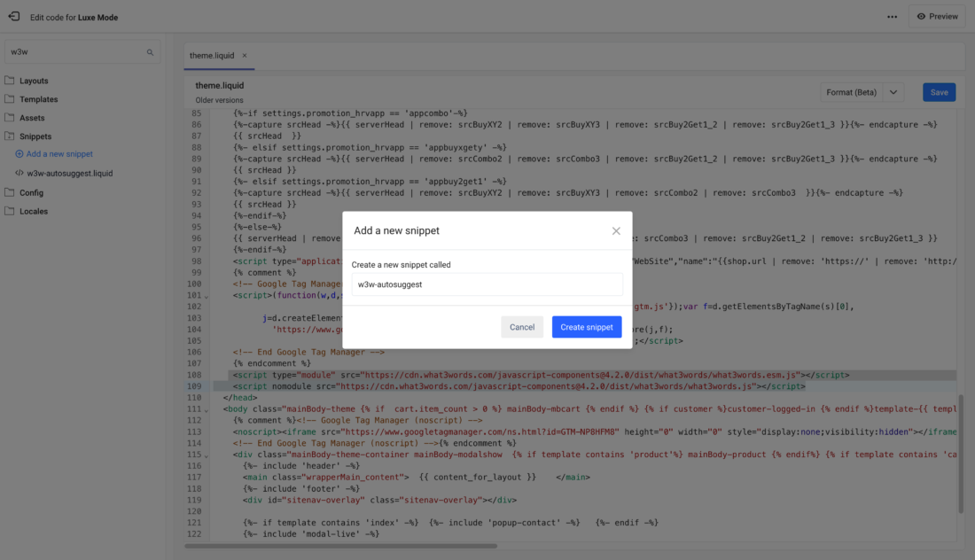Screen dimensions: 975x560
Task: Click the snippet name input field
Action: pos(487,284)
